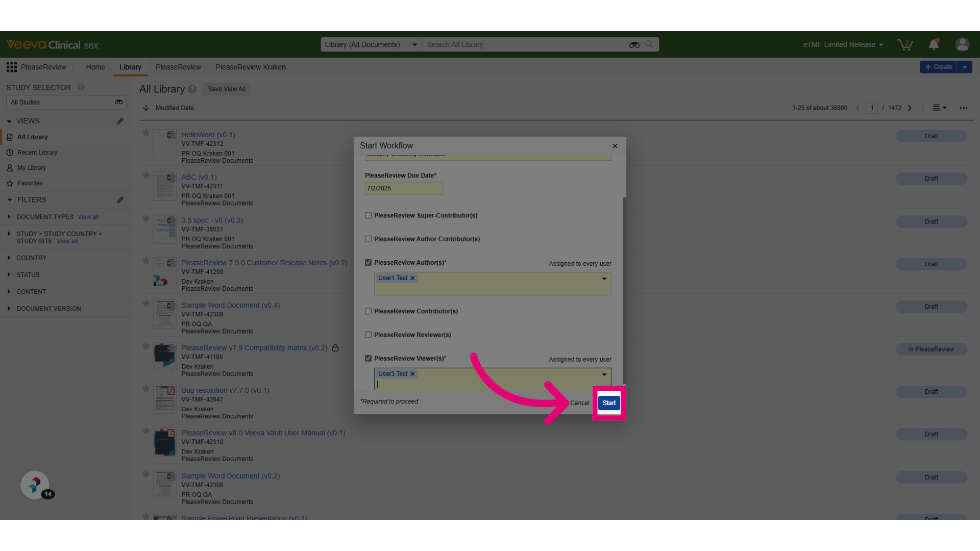
Task: Uncheck PleaseReview Author(s) checkbox
Action: click(x=368, y=262)
